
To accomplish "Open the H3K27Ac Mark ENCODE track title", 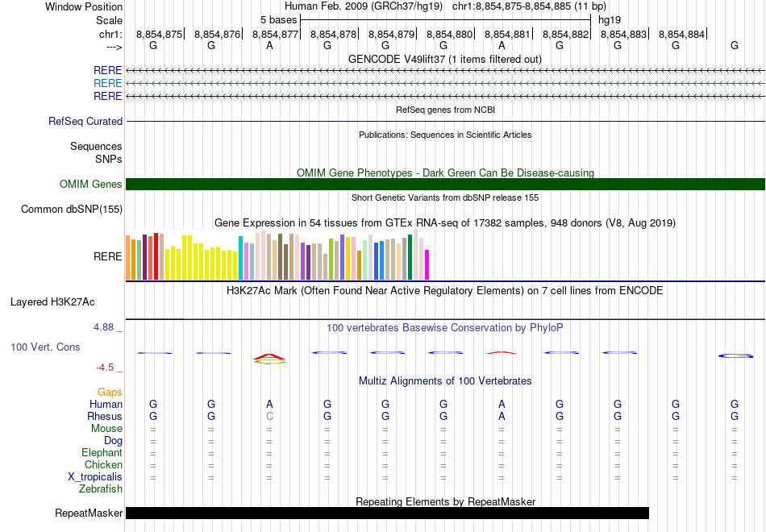I will [x=444, y=291].
